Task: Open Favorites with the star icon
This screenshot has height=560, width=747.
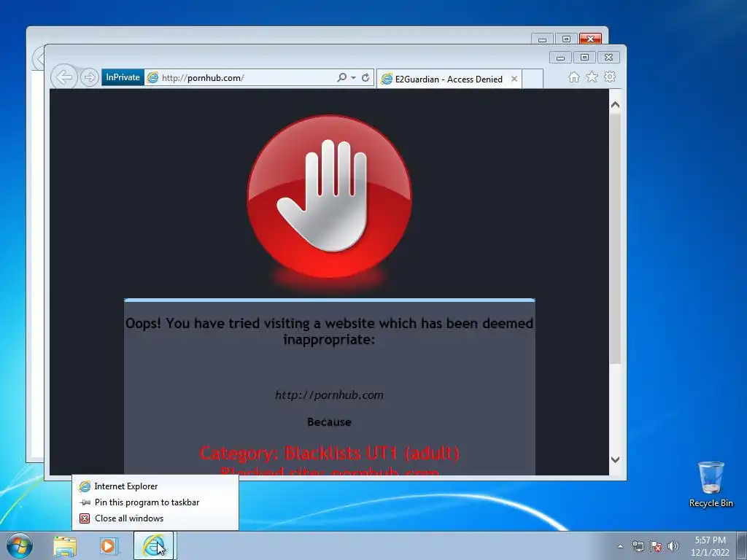Action: pyautogui.click(x=592, y=77)
